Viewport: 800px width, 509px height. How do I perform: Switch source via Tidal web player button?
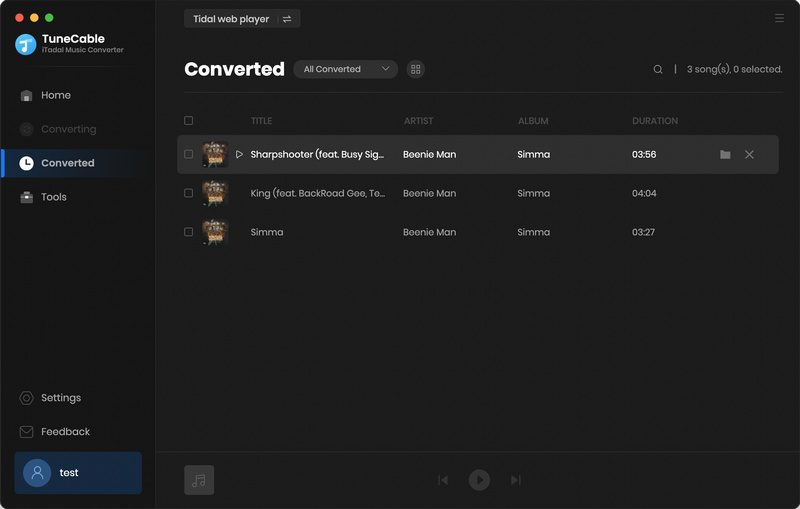click(x=242, y=19)
